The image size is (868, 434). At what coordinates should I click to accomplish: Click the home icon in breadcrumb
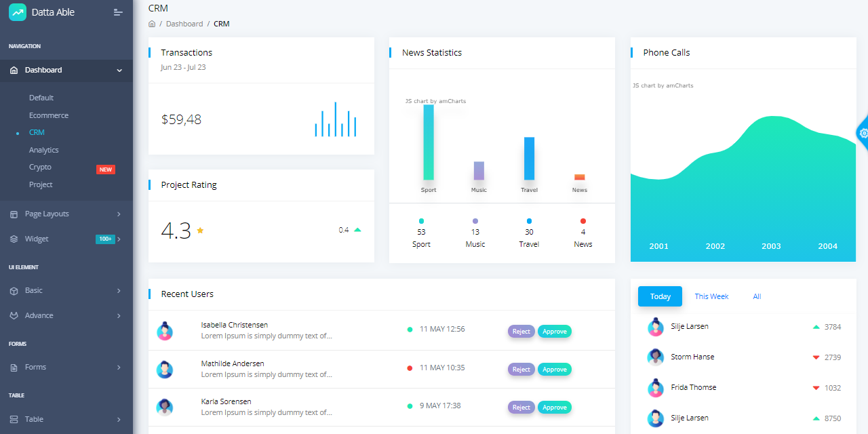tap(152, 24)
